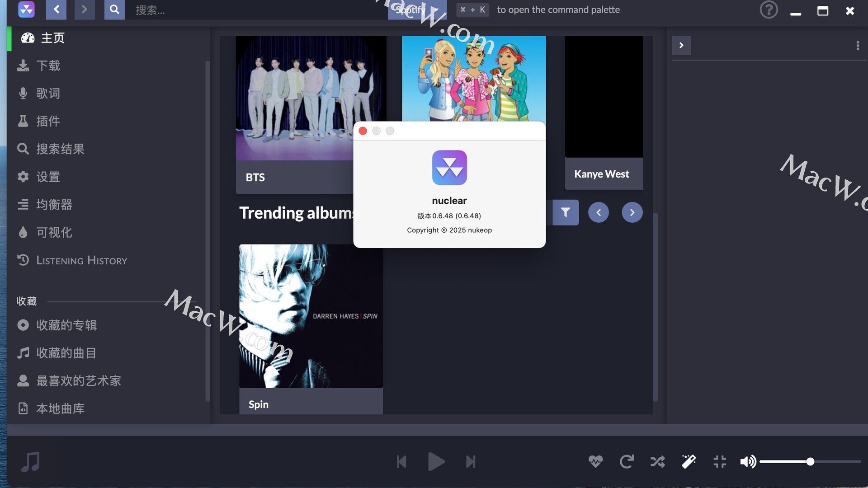Click the music note cover placeholder
The height and width of the screenshot is (488, 868).
point(31,462)
